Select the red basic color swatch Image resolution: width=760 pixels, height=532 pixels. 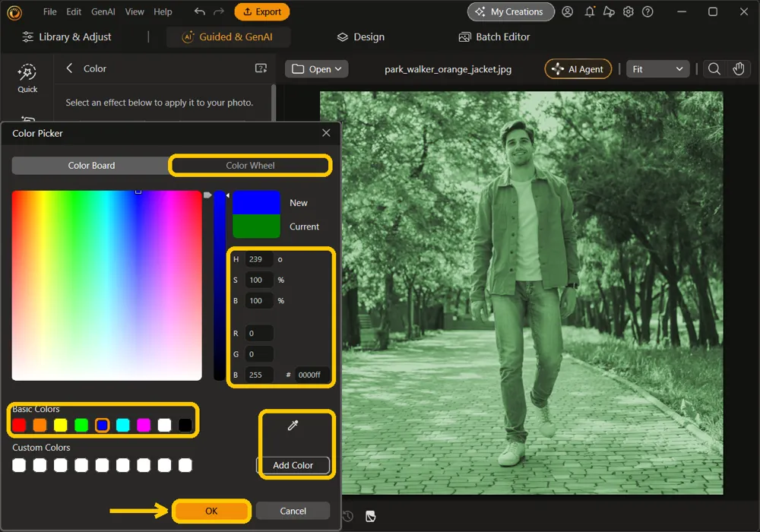point(19,425)
